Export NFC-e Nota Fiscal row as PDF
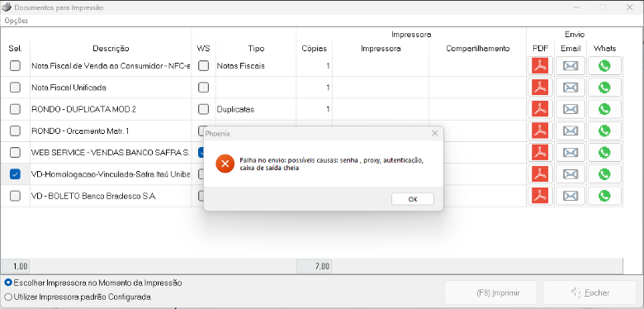 pos(540,66)
